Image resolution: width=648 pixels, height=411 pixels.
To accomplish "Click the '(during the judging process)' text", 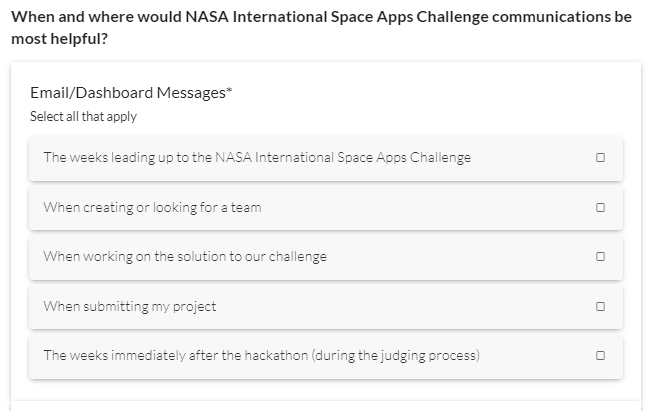I will [x=396, y=356].
